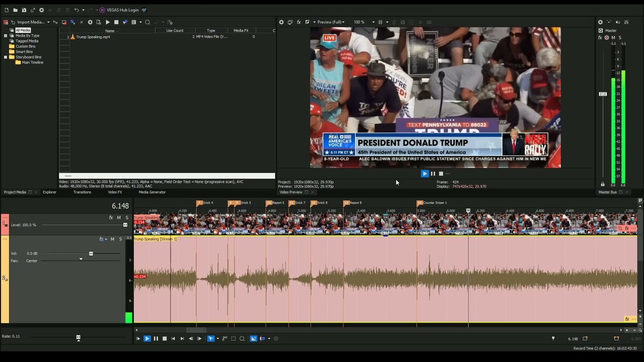Expand the Media By Type tree node
Screen dimensions: 644x362
6,36
